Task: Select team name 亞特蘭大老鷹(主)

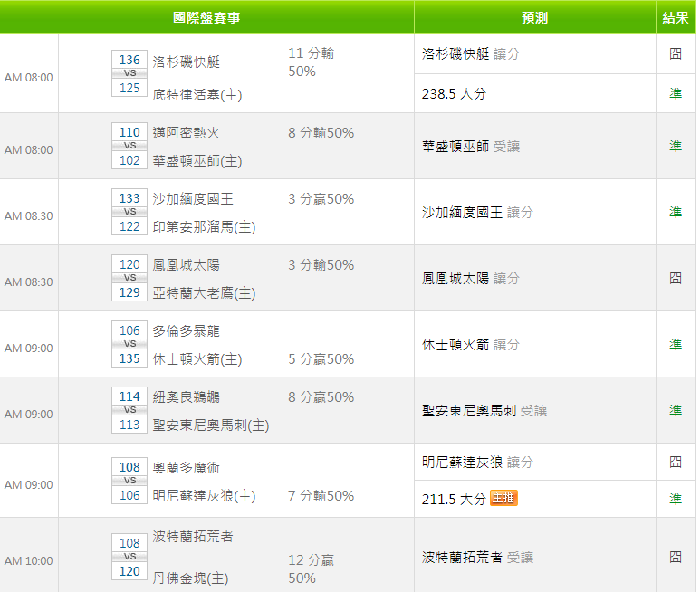Action: [204, 292]
